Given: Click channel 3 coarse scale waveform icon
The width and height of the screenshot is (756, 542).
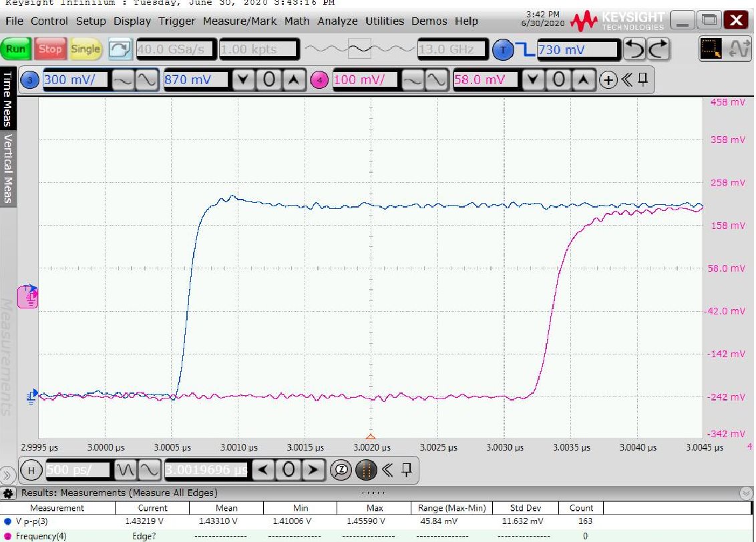Looking at the screenshot, I should click(x=122, y=80).
